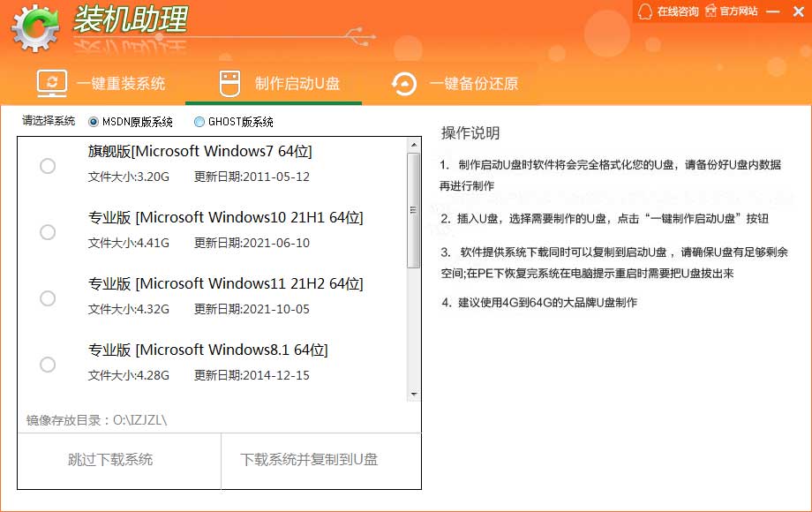Click the USB drive icon for 制作启动U盘

click(x=229, y=84)
